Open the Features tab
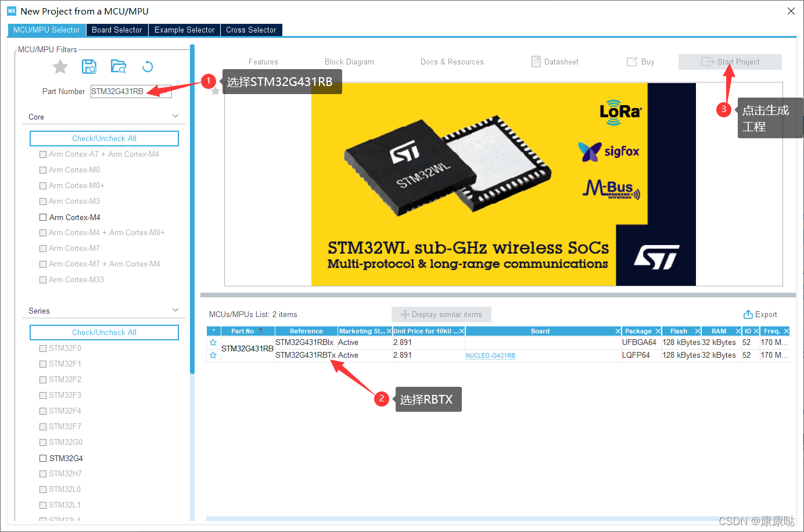 click(263, 62)
